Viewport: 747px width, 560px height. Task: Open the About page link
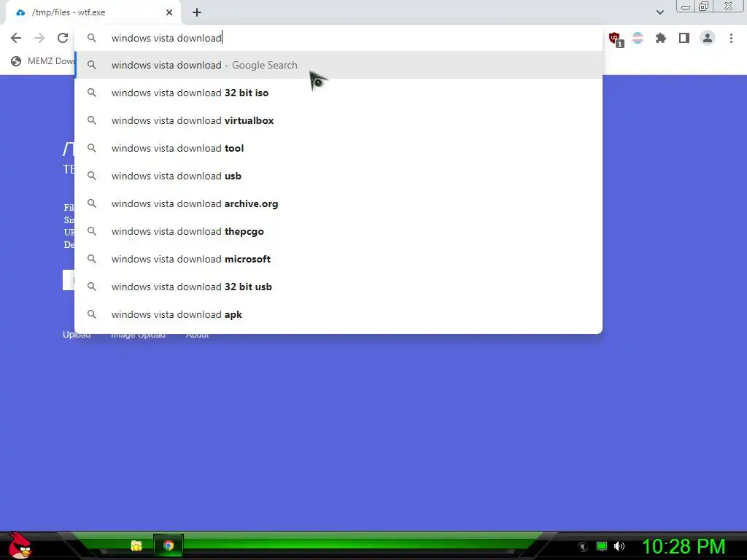tap(197, 335)
